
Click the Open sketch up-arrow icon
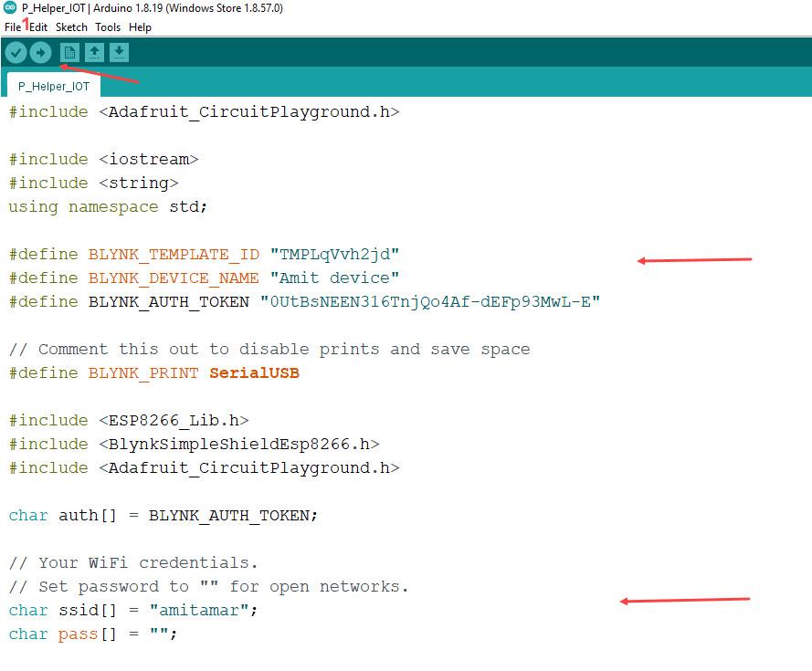click(94, 52)
